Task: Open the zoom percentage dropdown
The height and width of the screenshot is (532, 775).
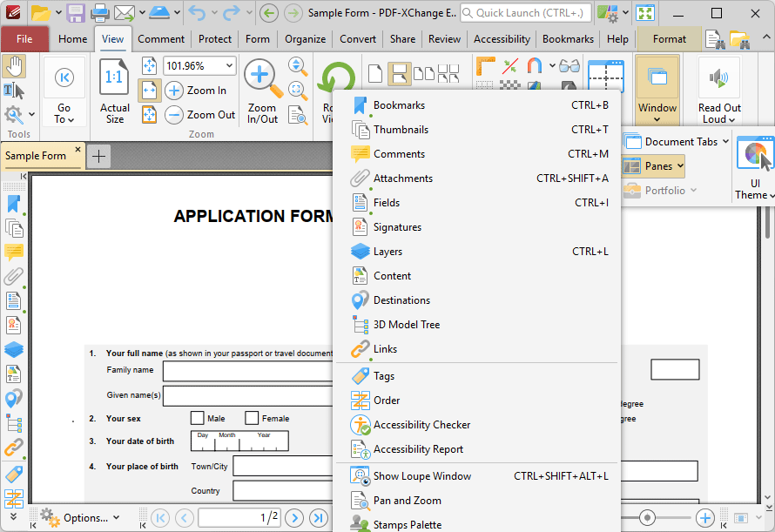Action: (x=229, y=66)
